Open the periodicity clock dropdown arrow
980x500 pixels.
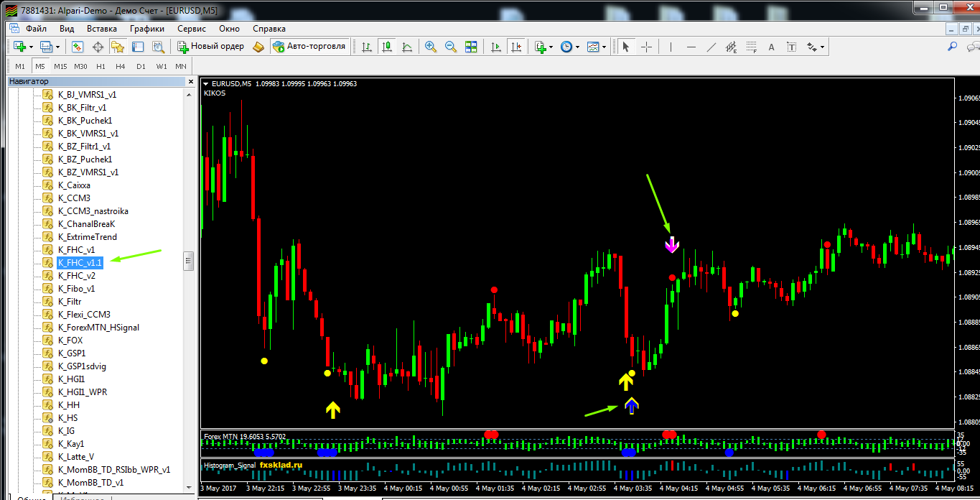click(x=577, y=47)
